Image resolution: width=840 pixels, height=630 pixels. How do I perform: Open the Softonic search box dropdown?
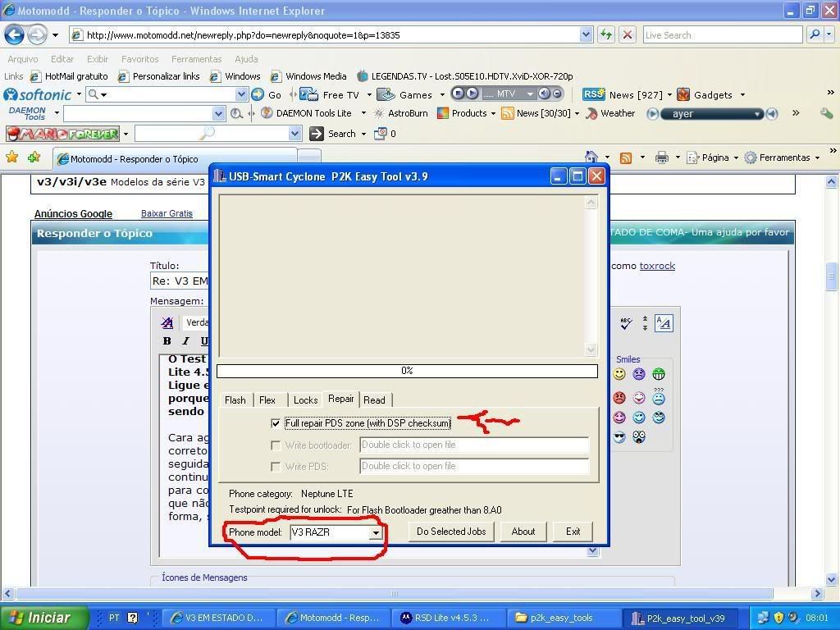241,95
